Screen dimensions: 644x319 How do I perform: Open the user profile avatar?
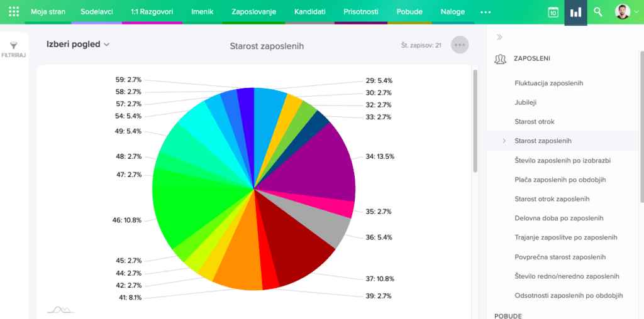tap(622, 12)
